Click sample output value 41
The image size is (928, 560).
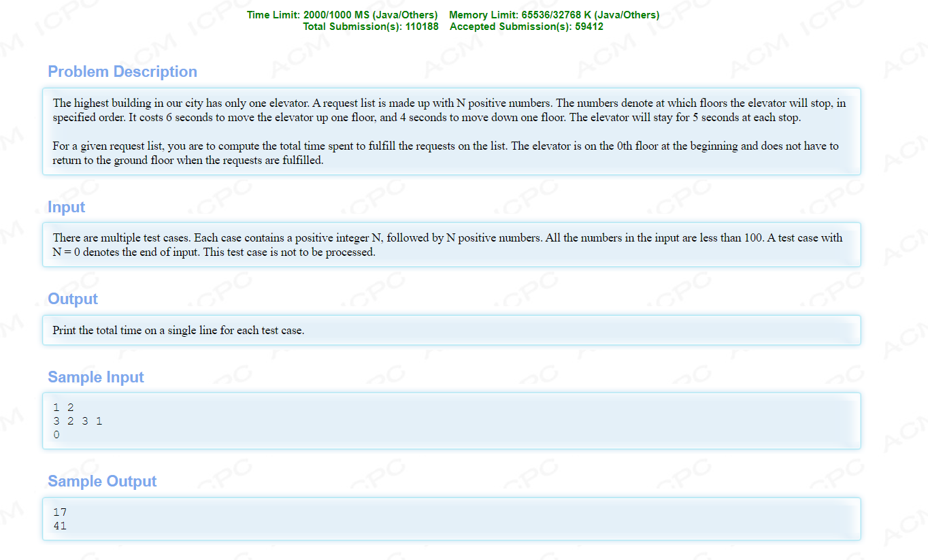60,526
